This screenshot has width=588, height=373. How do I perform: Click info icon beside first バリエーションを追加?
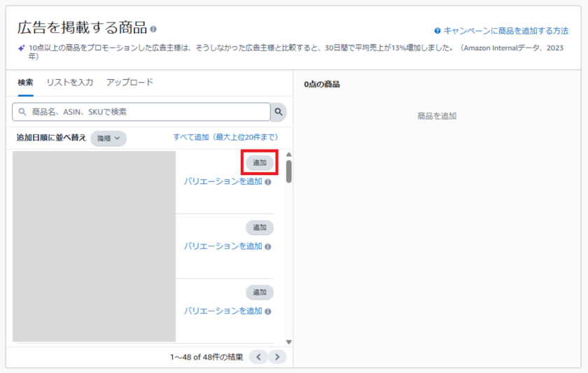tap(269, 182)
